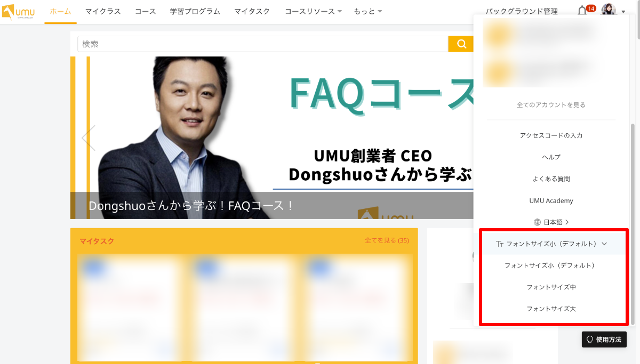The width and height of the screenshot is (640, 364).
Task: Click the マイタスク section heading
Action: click(x=97, y=241)
